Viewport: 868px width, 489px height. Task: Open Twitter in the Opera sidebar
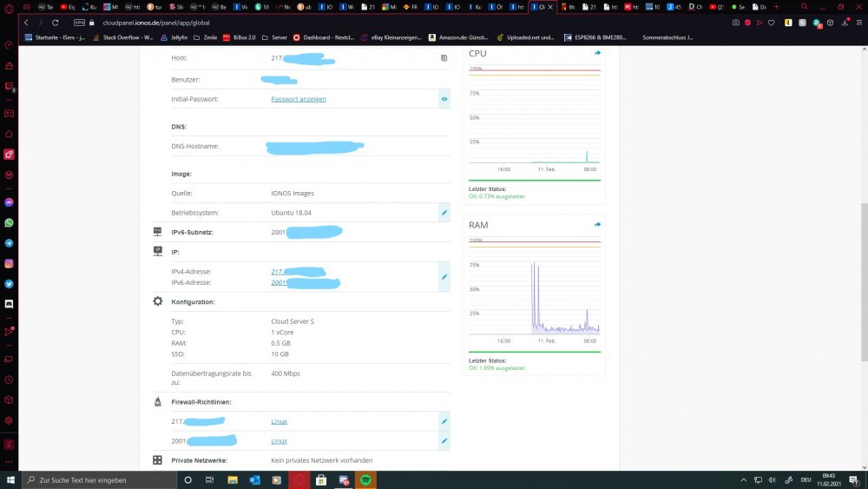[9, 284]
